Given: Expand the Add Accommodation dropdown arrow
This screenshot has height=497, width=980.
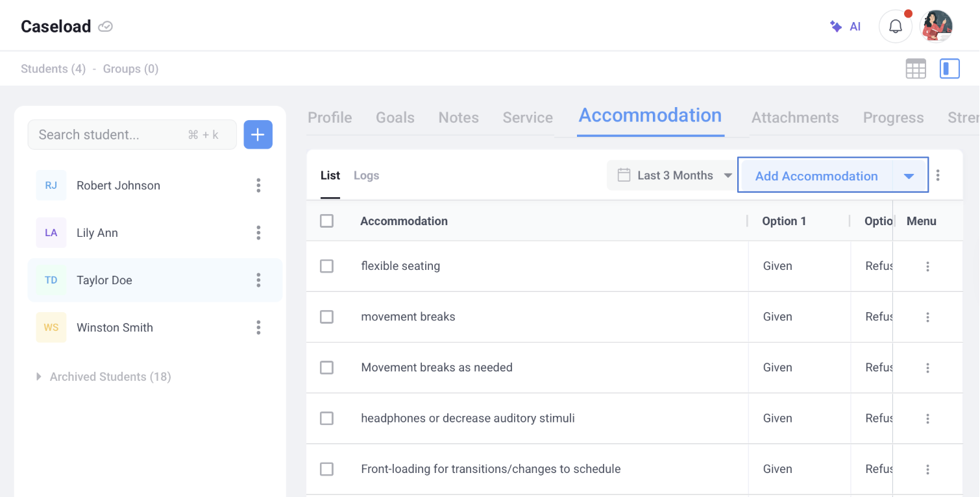Looking at the screenshot, I should tap(909, 176).
